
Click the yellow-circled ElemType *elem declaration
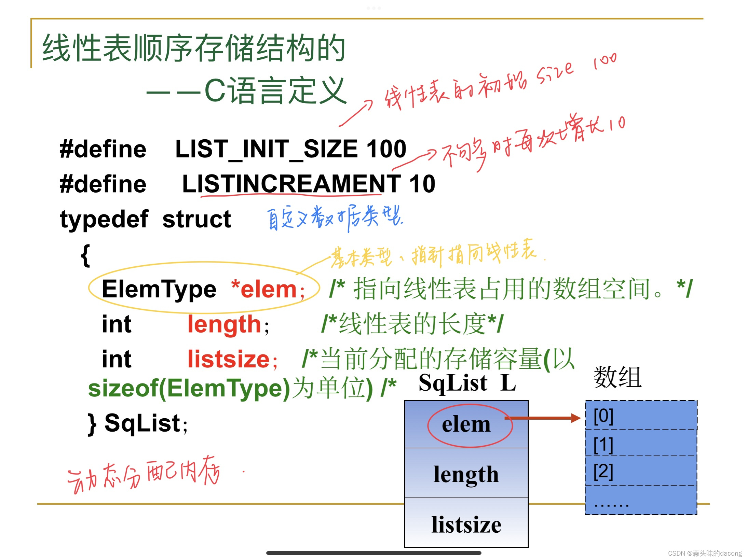pos(203,289)
